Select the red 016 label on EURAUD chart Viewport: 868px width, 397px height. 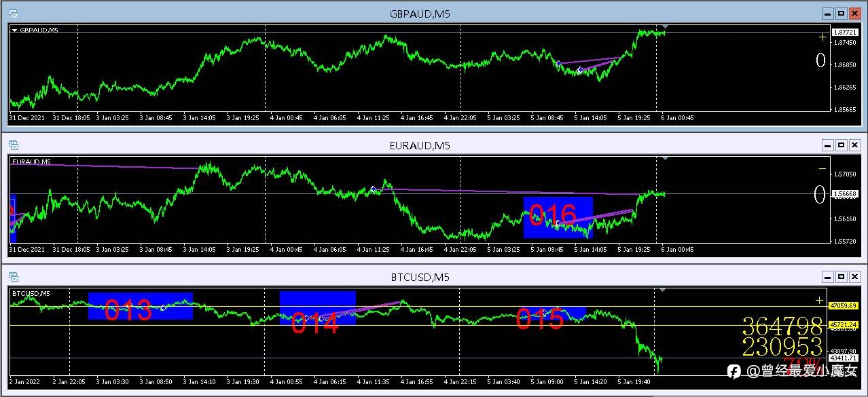[553, 216]
